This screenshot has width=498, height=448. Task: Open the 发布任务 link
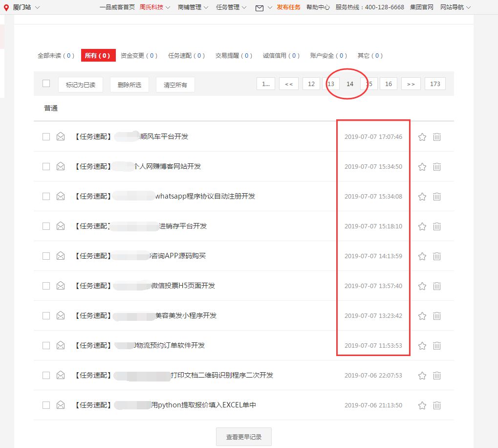(288, 7)
